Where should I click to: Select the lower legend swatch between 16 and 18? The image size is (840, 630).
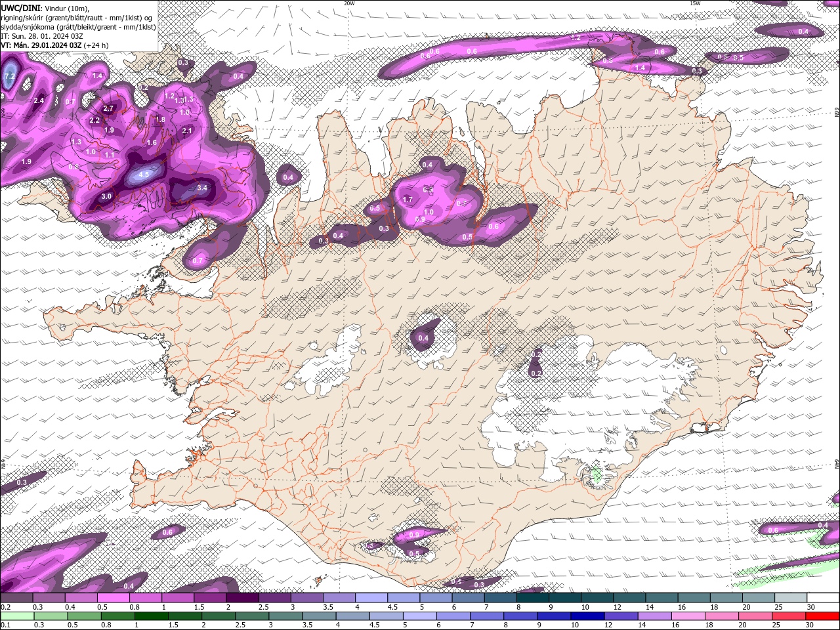(688, 616)
